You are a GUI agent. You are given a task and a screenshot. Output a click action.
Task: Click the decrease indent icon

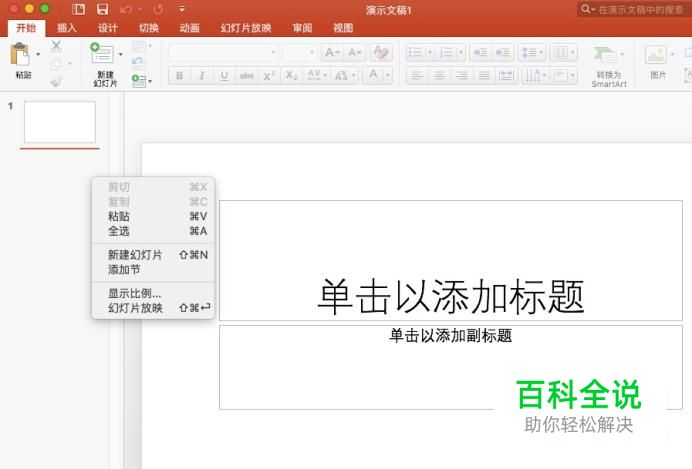(480, 53)
